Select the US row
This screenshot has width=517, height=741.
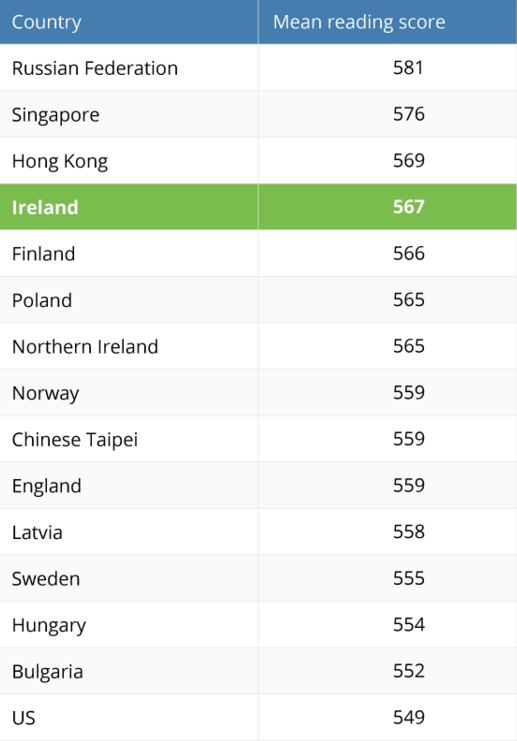tap(258, 717)
